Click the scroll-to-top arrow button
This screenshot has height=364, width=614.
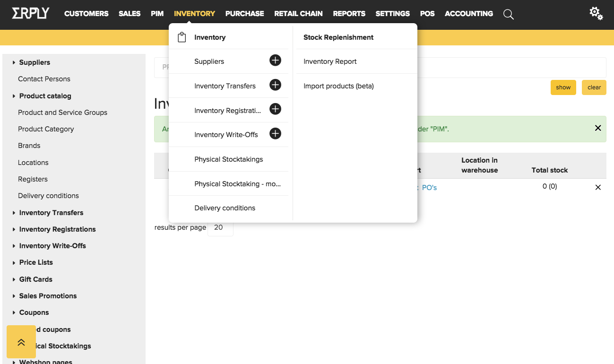tap(21, 342)
